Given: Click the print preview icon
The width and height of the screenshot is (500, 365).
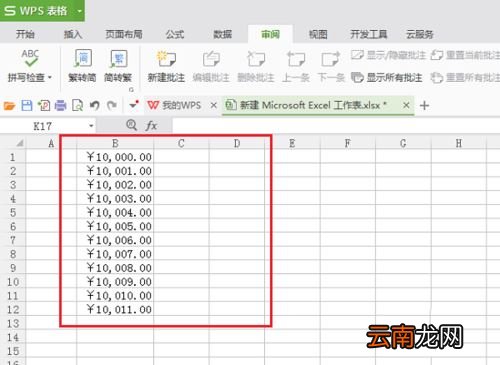Looking at the screenshot, I should 78,106.
